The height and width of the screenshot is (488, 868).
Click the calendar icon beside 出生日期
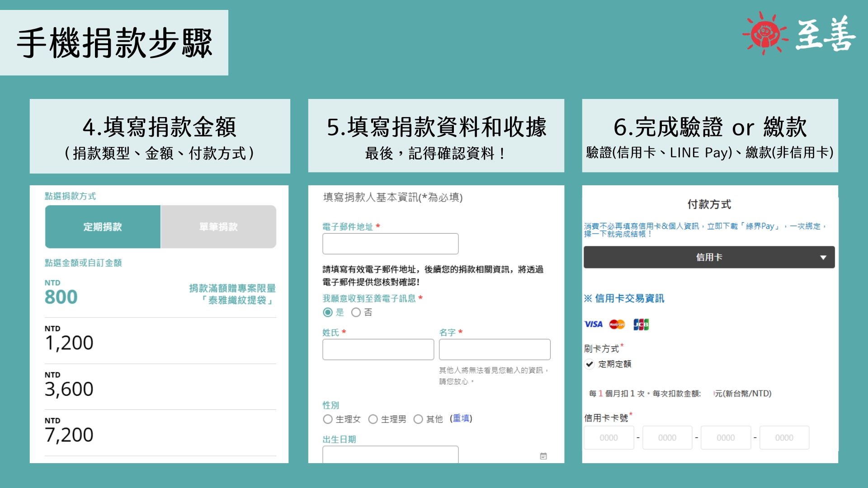[543, 456]
